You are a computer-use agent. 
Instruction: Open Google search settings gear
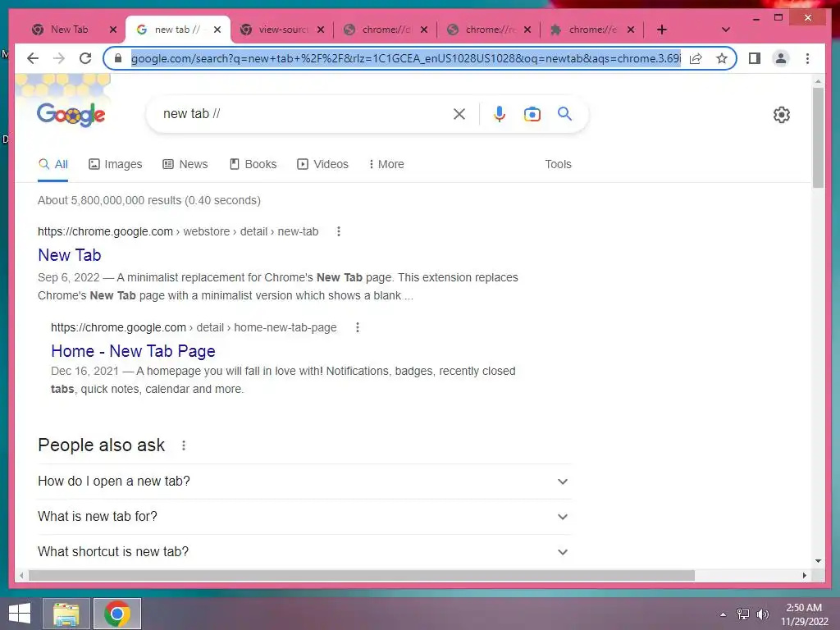[782, 115]
